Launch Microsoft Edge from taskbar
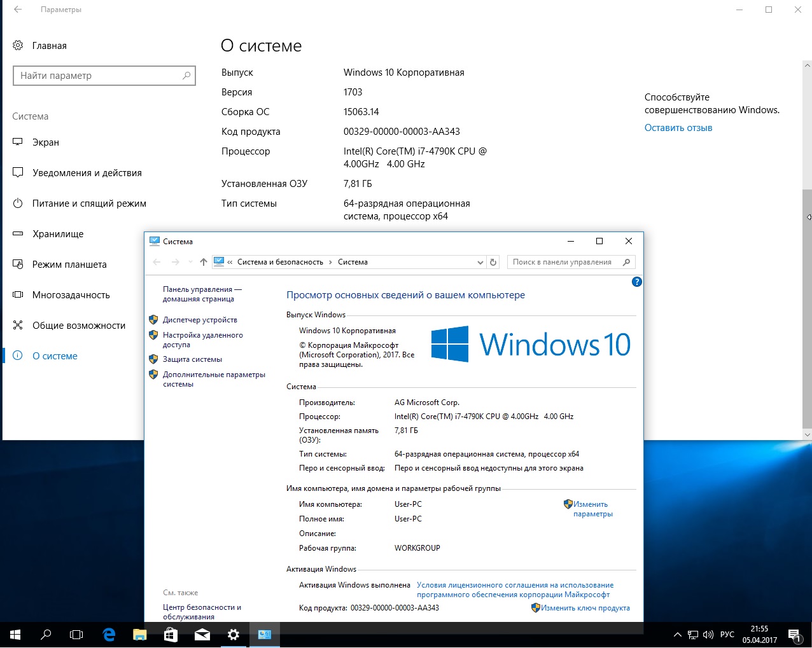This screenshot has width=812, height=648. (109, 635)
